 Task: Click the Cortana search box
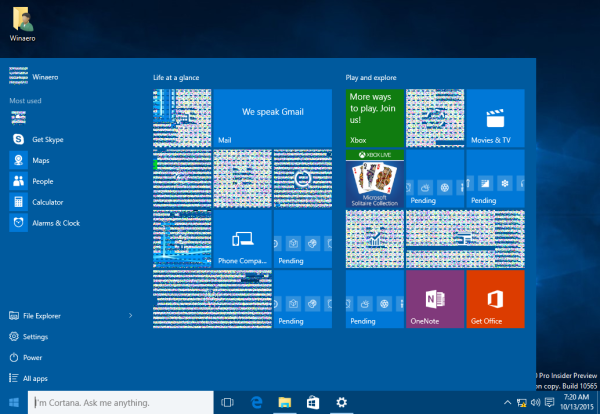[120, 402]
